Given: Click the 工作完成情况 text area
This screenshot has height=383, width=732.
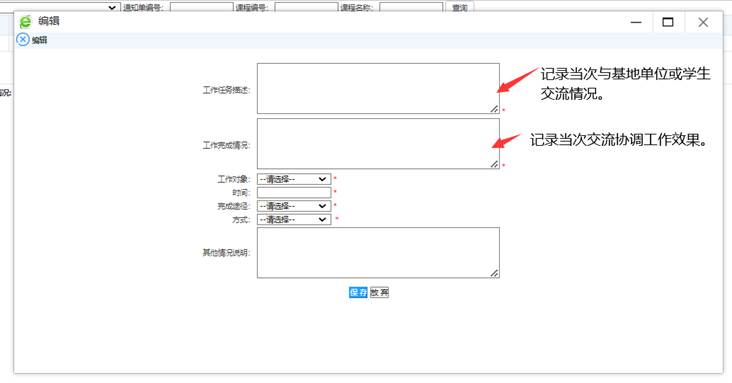Looking at the screenshot, I should click(378, 143).
